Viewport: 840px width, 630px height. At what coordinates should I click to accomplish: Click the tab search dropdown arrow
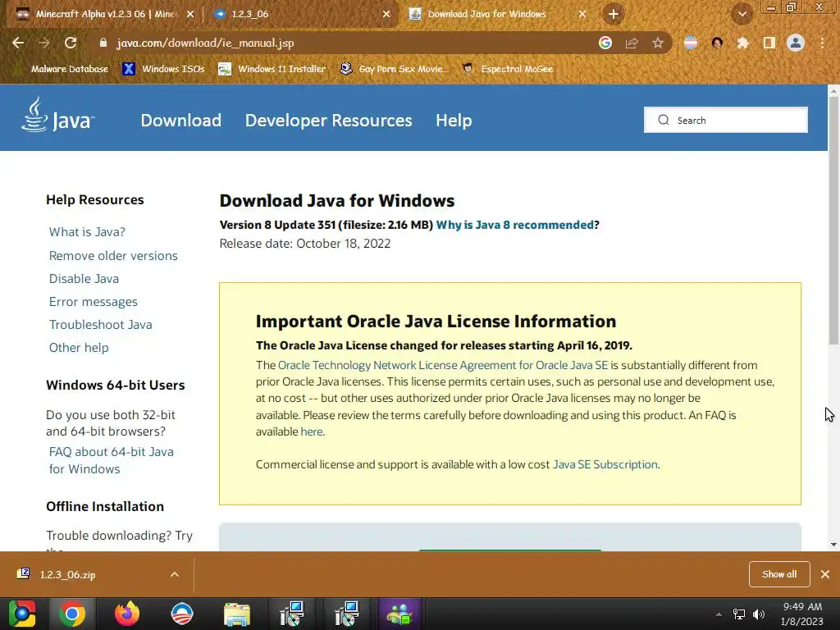(742, 14)
